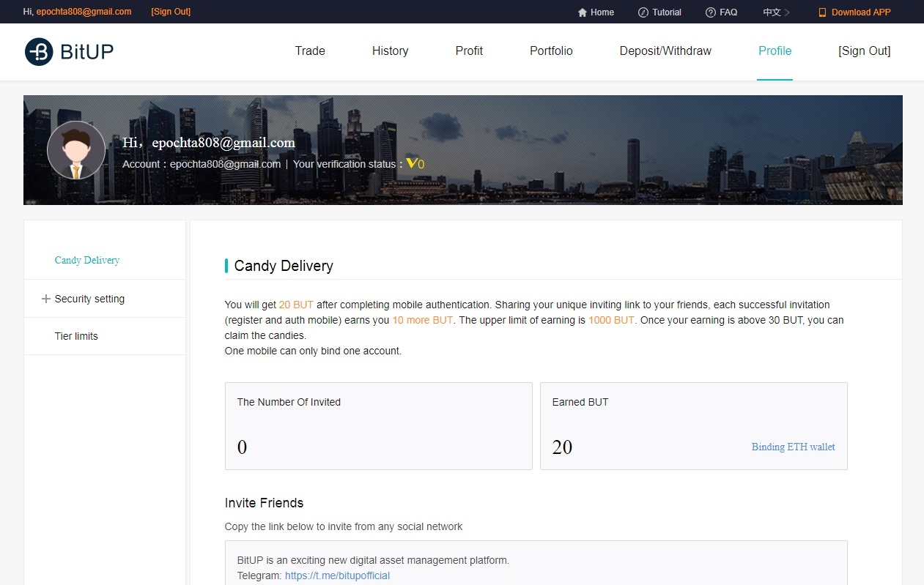This screenshot has width=924, height=585.
Task: Click the BitUP brand name text
Action: (86, 52)
